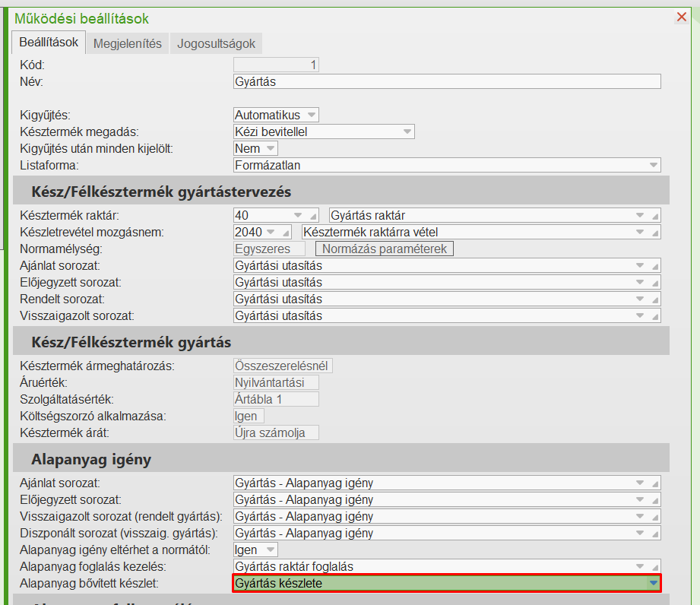Screen dimensions: 700x605
Task: Click corner triangle icon beside code 40
Action: pyautogui.click(x=313, y=217)
